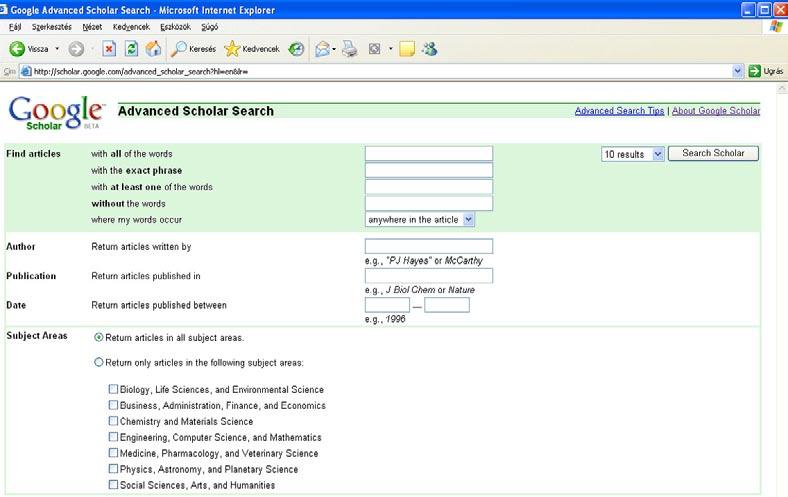This screenshot has height=497, width=788.
Task: Click the start date input field
Action: pos(387,305)
